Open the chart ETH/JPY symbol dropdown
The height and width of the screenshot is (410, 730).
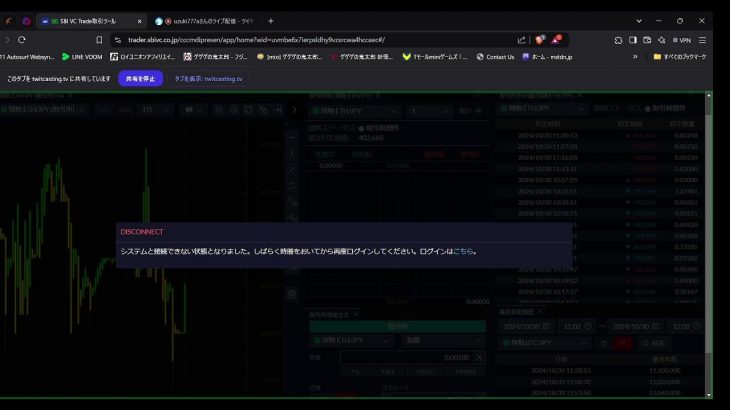[43, 110]
